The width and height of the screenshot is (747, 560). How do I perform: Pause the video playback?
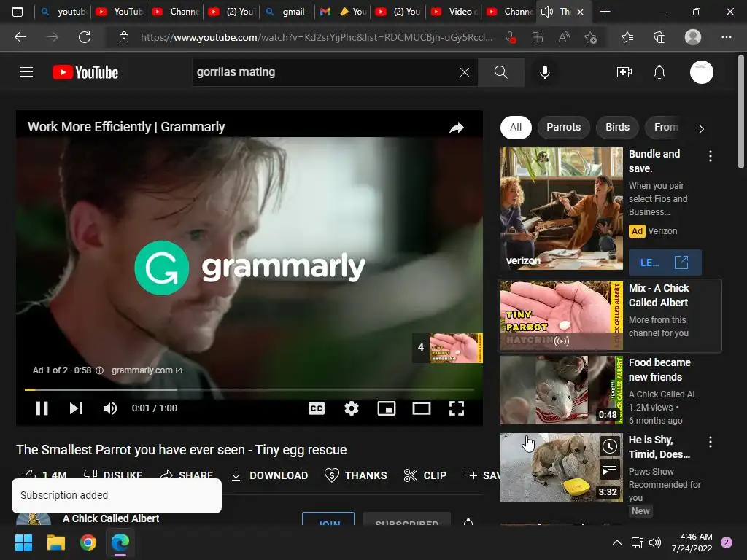[x=42, y=408]
